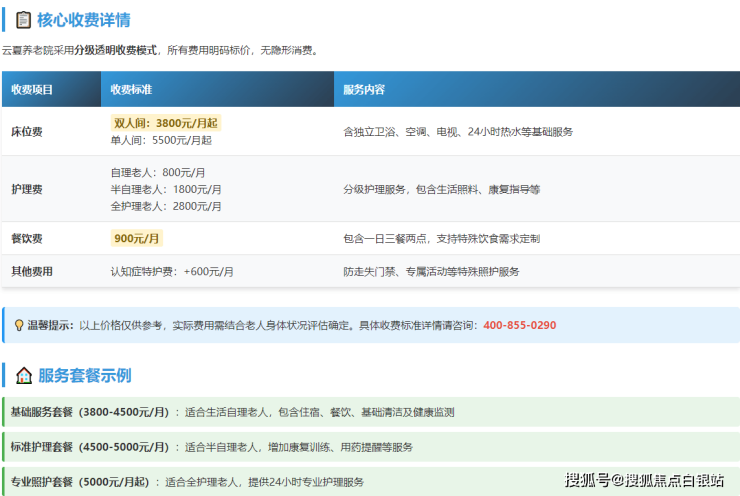
Task: Click the 单人间：5500元/月起 text
Action: click(x=161, y=140)
